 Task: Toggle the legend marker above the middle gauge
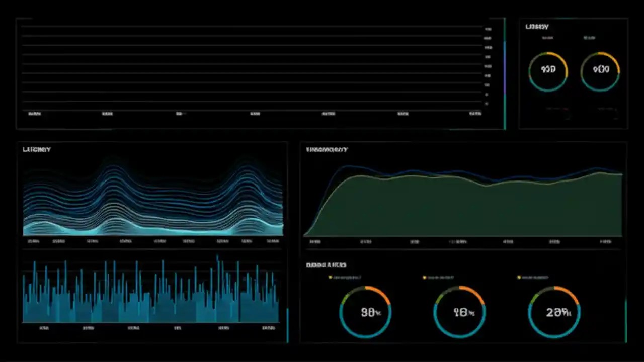click(424, 277)
